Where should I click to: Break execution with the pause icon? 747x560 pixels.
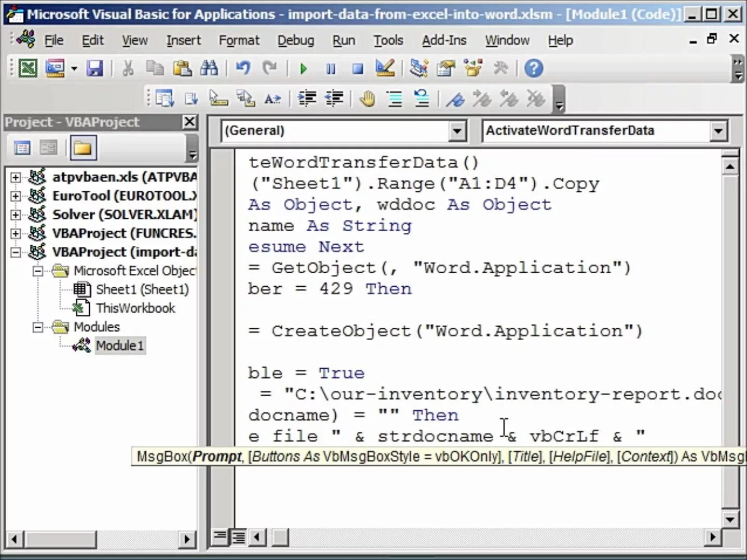click(x=330, y=68)
